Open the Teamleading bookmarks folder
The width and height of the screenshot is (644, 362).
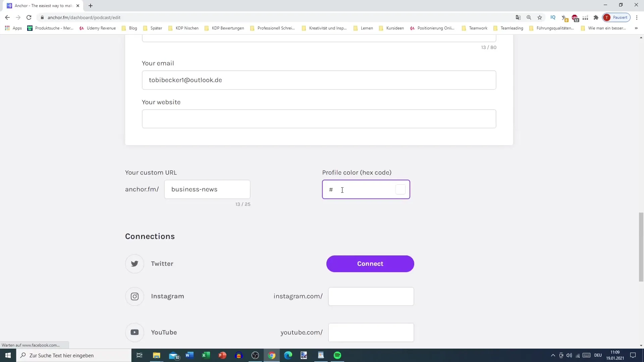coord(508,28)
